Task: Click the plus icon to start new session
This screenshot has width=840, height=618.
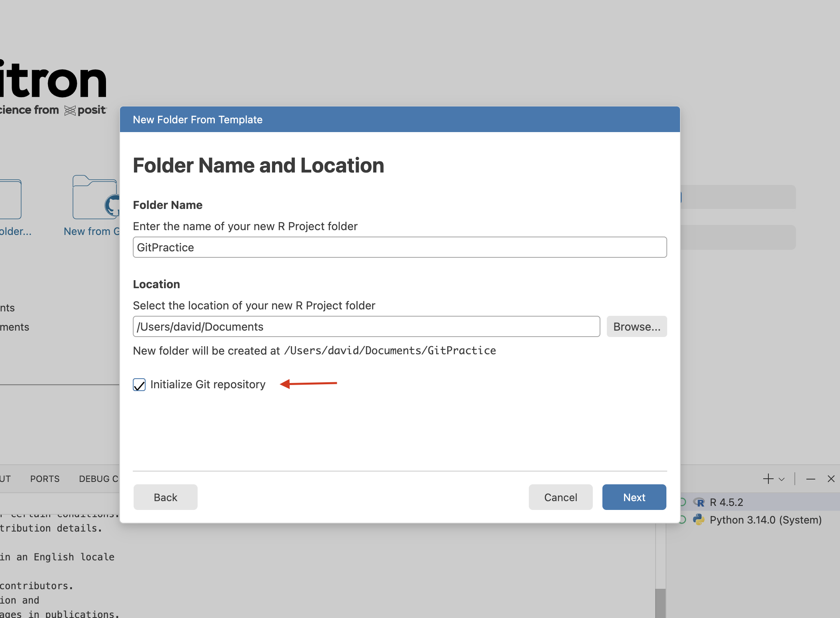Action: (768, 479)
